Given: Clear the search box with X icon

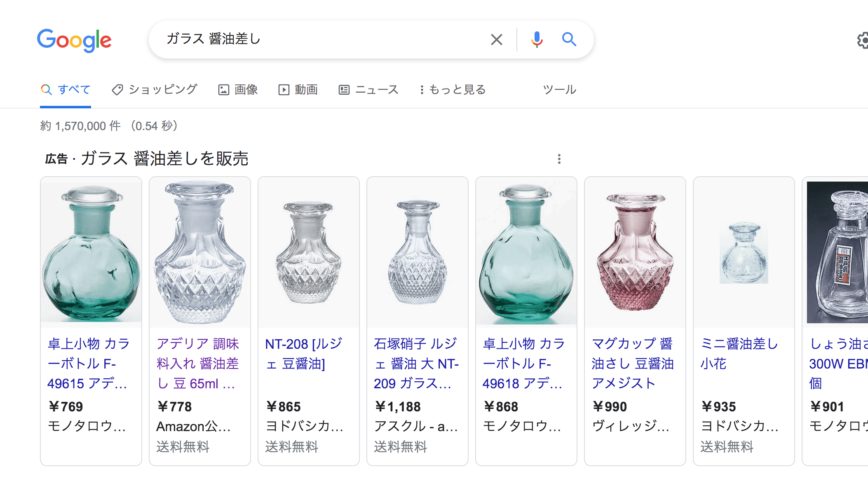Looking at the screenshot, I should coord(496,40).
